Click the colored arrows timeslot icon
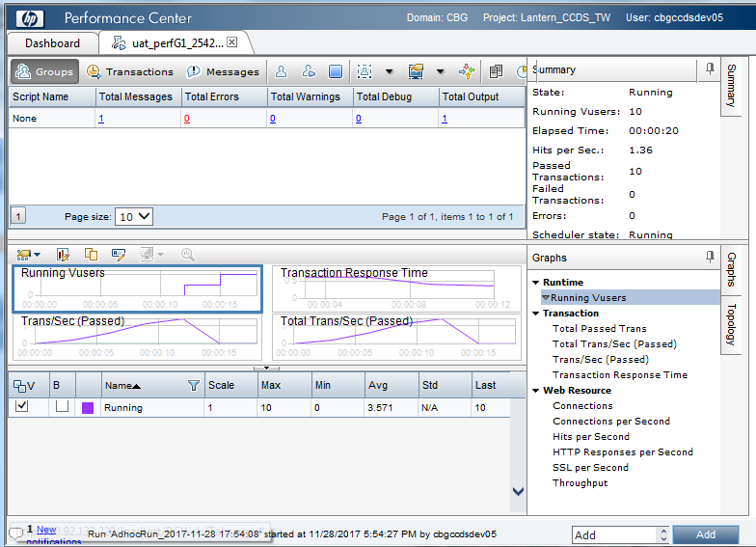Image resolution: width=756 pixels, height=547 pixels. [x=467, y=71]
